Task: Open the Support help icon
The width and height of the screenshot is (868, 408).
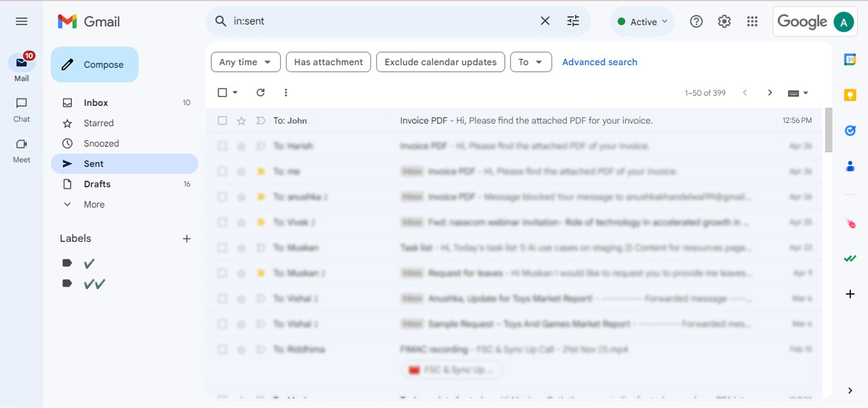Action: pyautogui.click(x=696, y=22)
